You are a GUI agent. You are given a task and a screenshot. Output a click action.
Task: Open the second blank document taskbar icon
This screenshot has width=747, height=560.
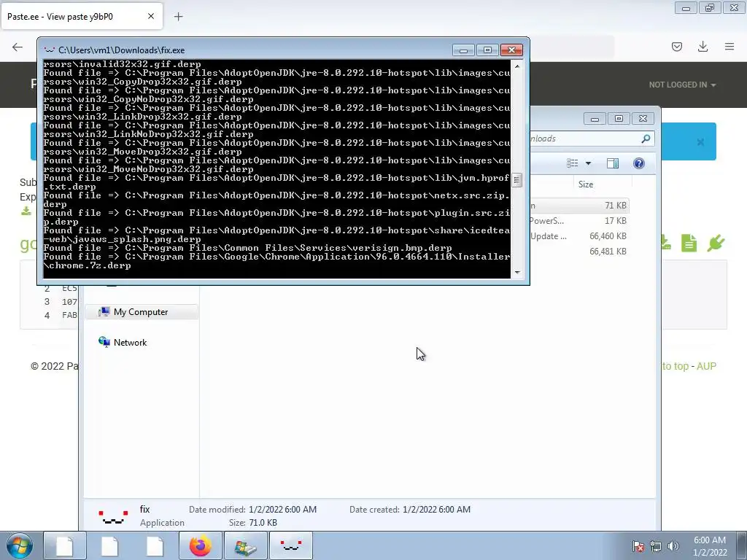109,545
